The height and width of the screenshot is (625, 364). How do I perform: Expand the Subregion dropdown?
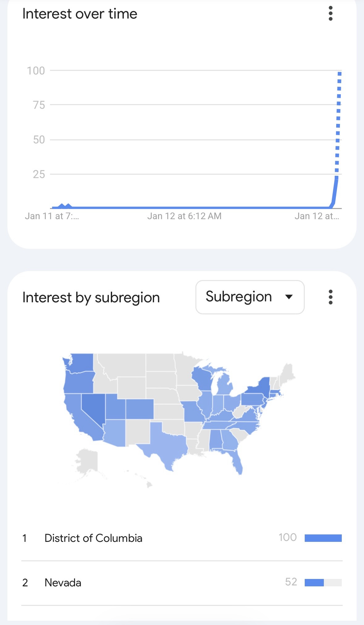pyautogui.click(x=249, y=297)
